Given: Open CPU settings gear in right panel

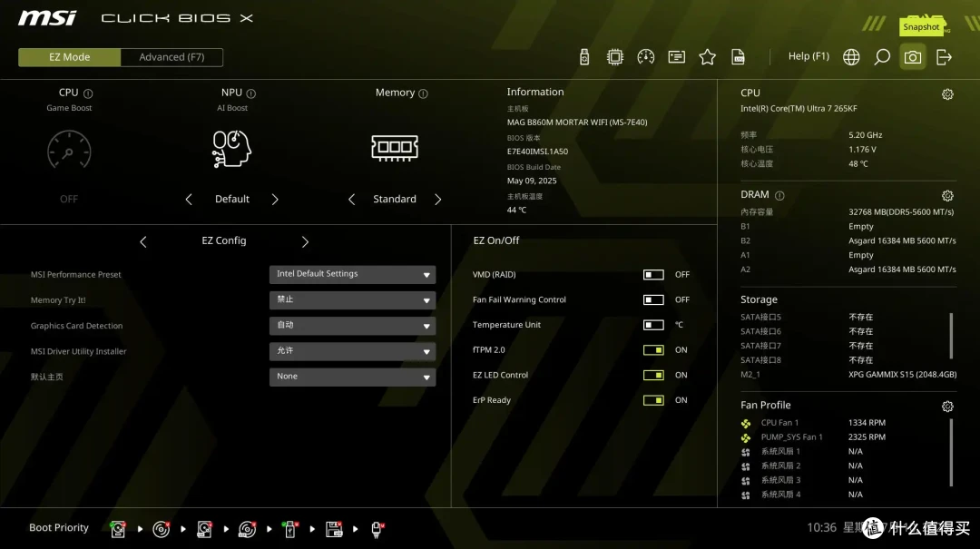Looking at the screenshot, I should click(x=947, y=94).
